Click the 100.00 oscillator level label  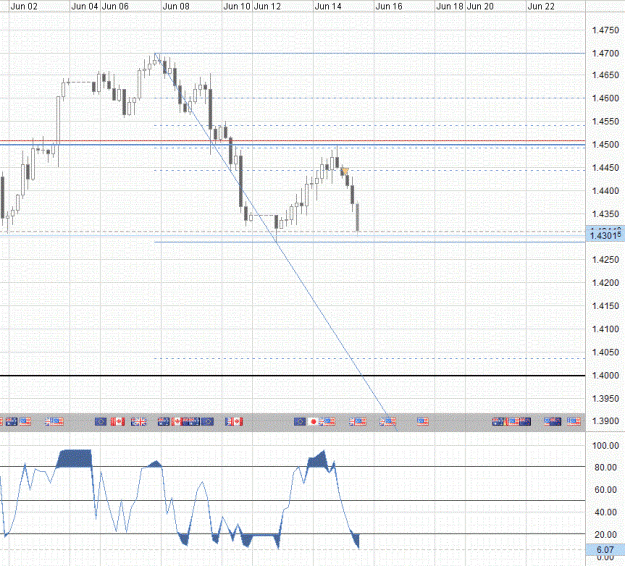click(605, 445)
